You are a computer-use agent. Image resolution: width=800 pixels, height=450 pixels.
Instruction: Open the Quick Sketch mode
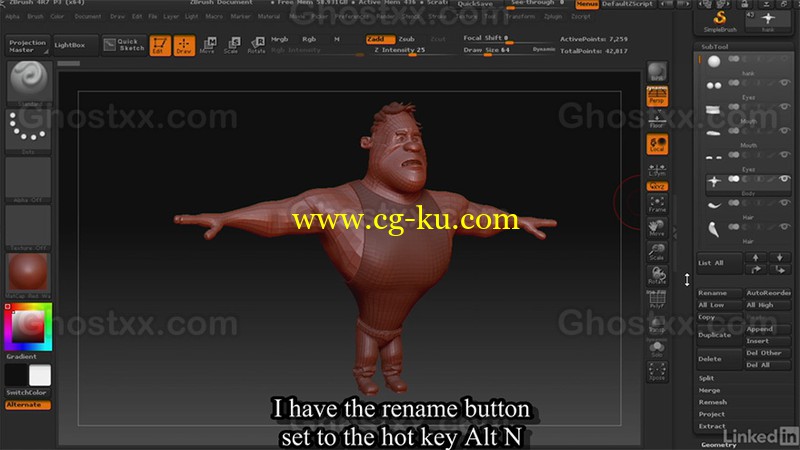click(124, 45)
